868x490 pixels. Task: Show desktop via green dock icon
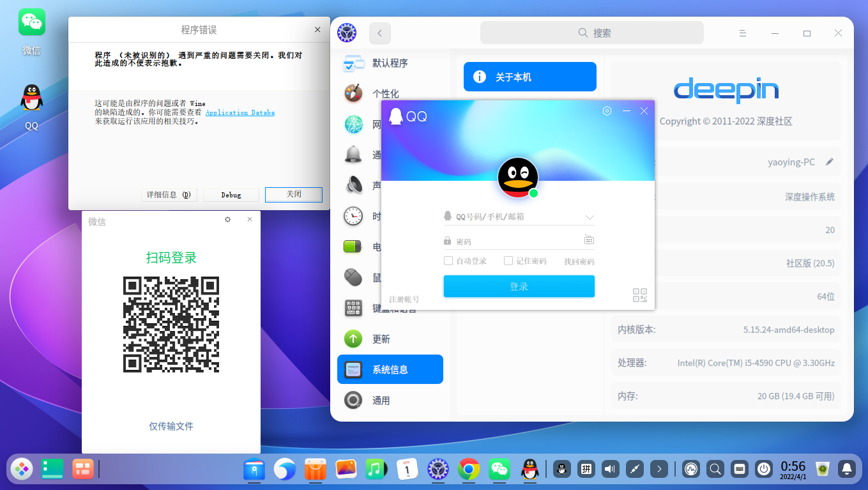coord(52,469)
